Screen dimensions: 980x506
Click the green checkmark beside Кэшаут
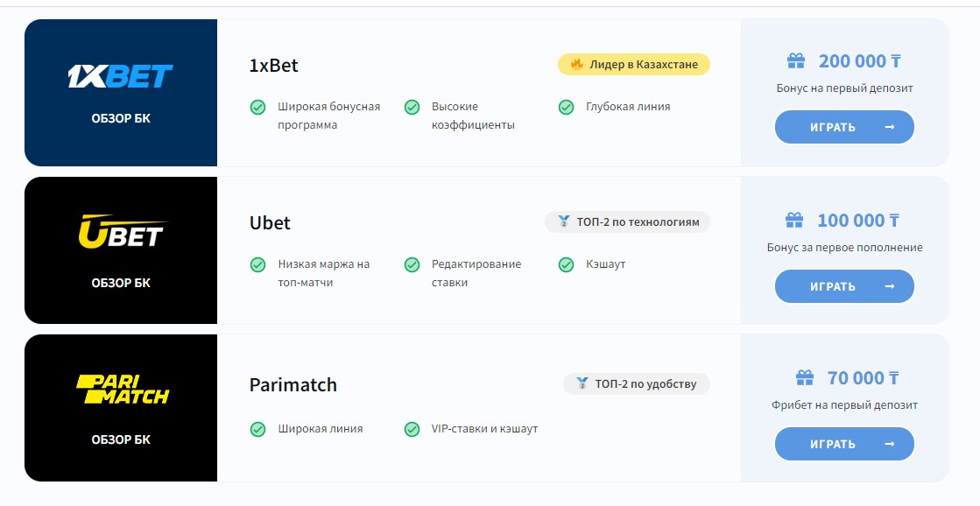pyautogui.click(x=566, y=264)
